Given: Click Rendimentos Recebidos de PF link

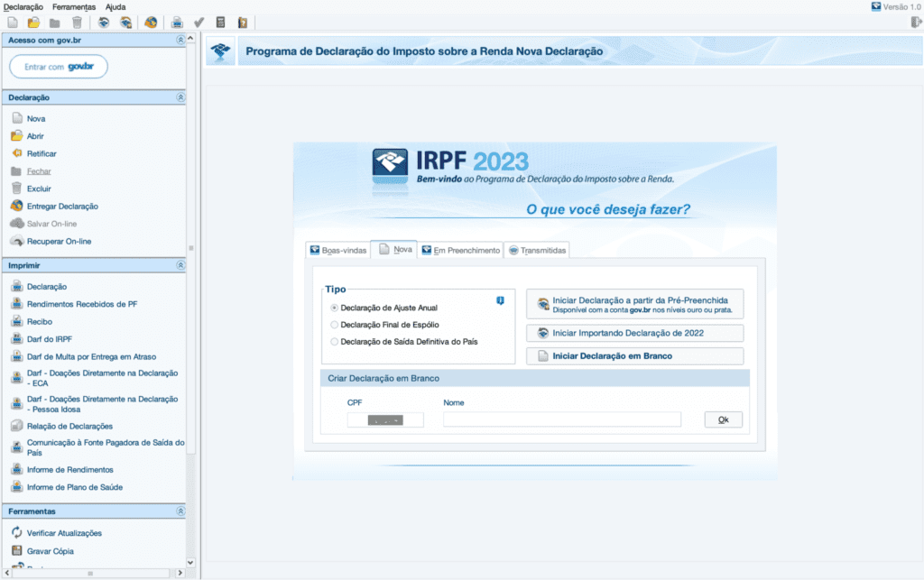Looking at the screenshot, I should pyautogui.click(x=82, y=304).
